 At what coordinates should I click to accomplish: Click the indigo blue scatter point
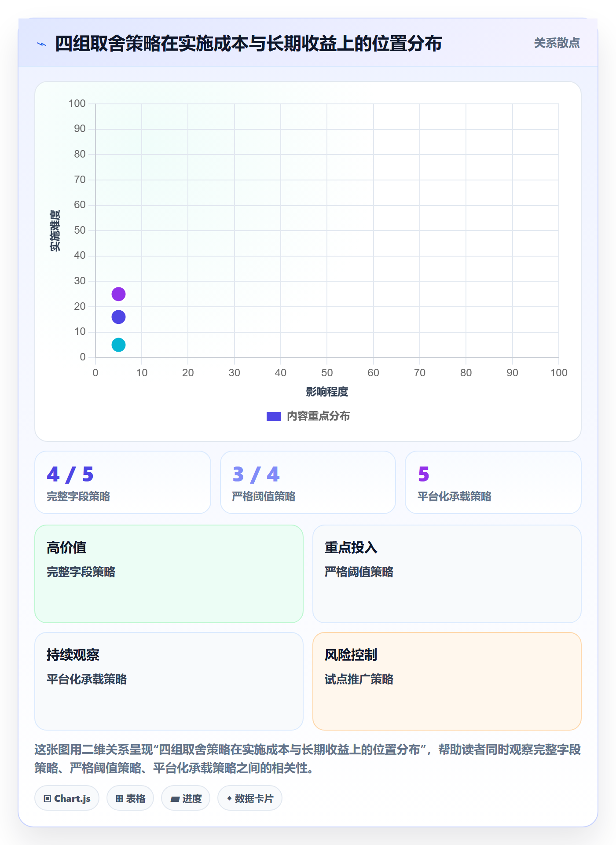(118, 317)
